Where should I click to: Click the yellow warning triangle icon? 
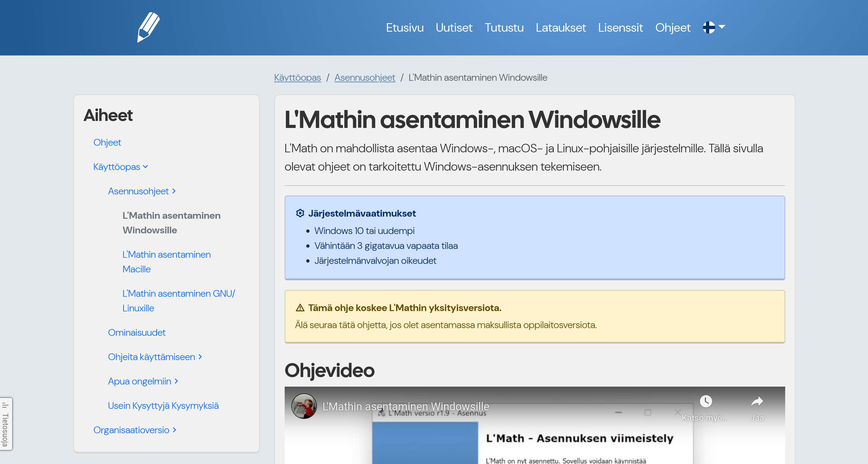coord(300,307)
